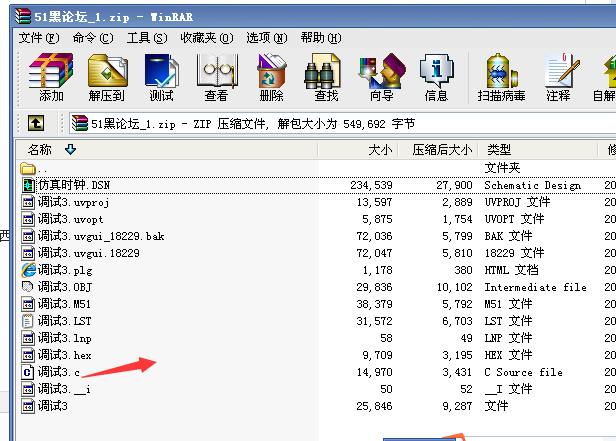Click packed size value 3,195
Image resolution: width=616 pixels, height=441 pixels.
tap(457, 355)
